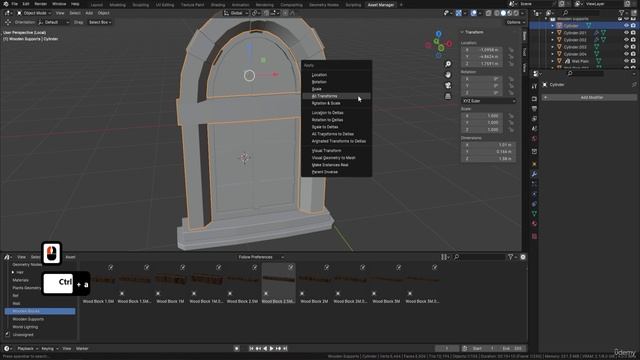Click Make Instances Real entry
Image resolution: width=640 pixels, height=360 pixels.
[x=336, y=165]
